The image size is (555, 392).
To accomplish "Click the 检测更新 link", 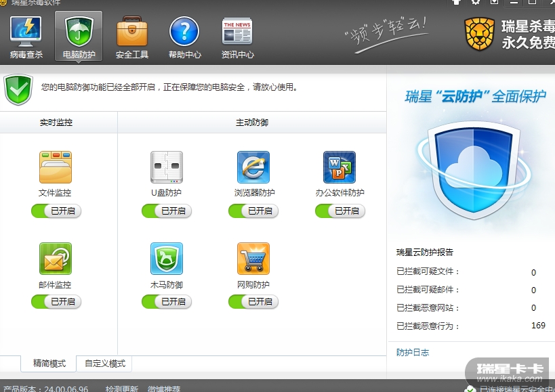I will coord(121,389).
